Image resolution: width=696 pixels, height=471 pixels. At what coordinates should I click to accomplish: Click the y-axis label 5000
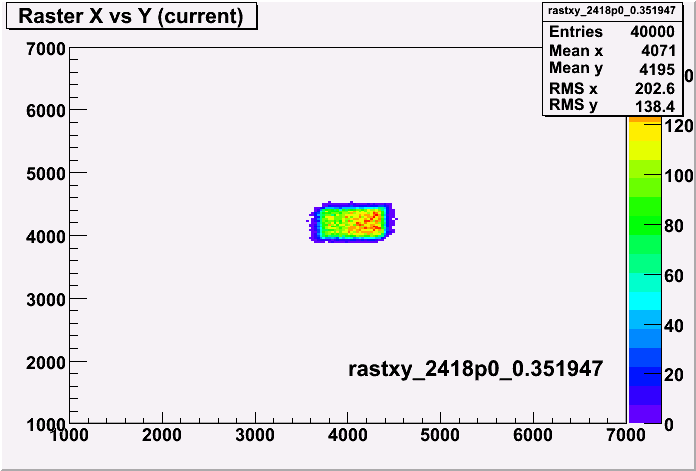click(46, 174)
